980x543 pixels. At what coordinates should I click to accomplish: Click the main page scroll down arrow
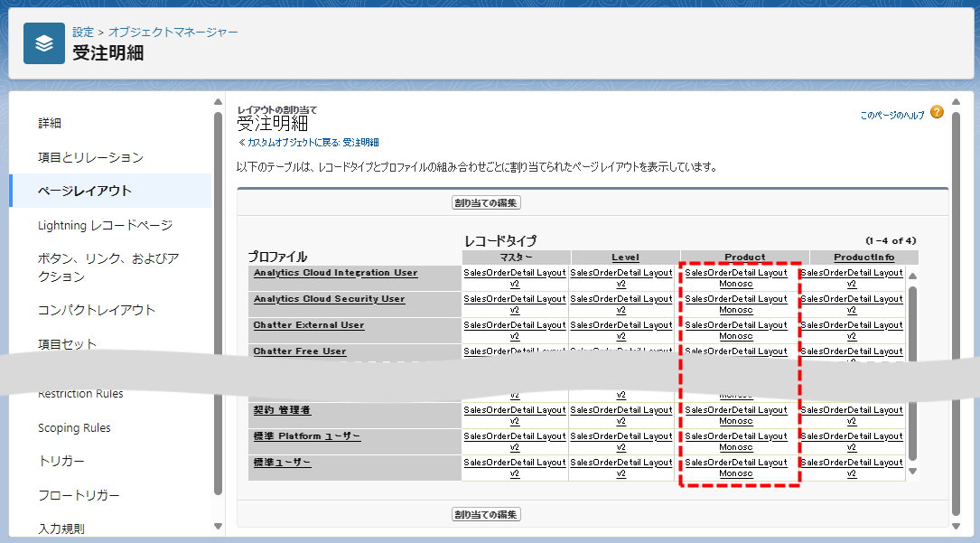(x=956, y=526)
